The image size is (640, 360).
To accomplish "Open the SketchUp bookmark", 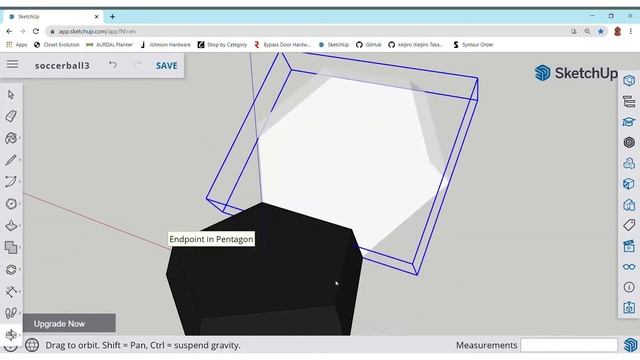I will tap(333, 45).
